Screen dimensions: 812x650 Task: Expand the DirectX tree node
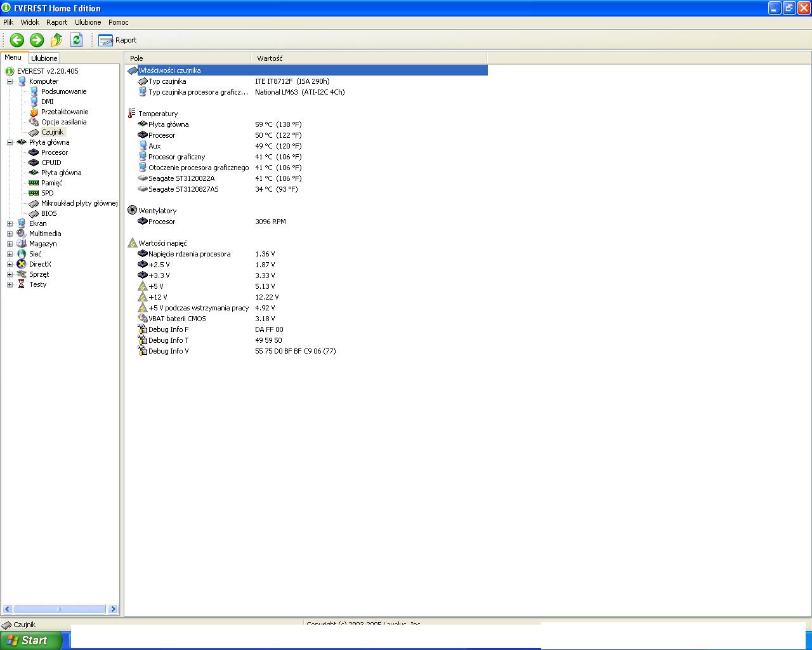10,264
